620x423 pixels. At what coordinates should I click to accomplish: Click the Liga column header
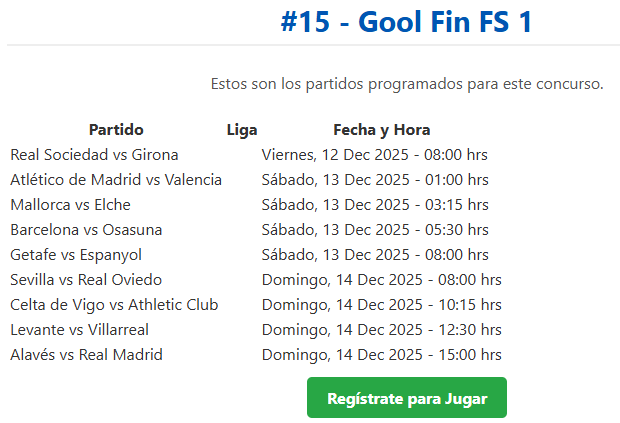pyautogui.click(x=242, y=130)
